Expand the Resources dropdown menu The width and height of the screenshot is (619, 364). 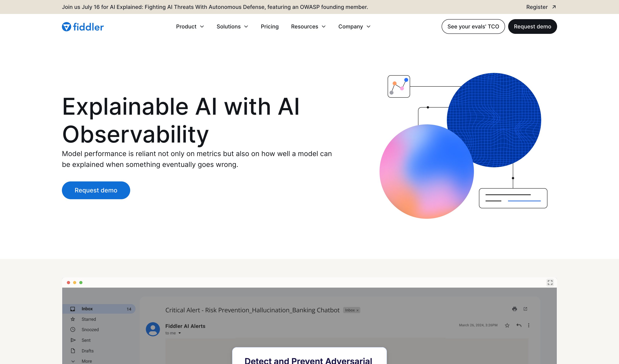308,26
